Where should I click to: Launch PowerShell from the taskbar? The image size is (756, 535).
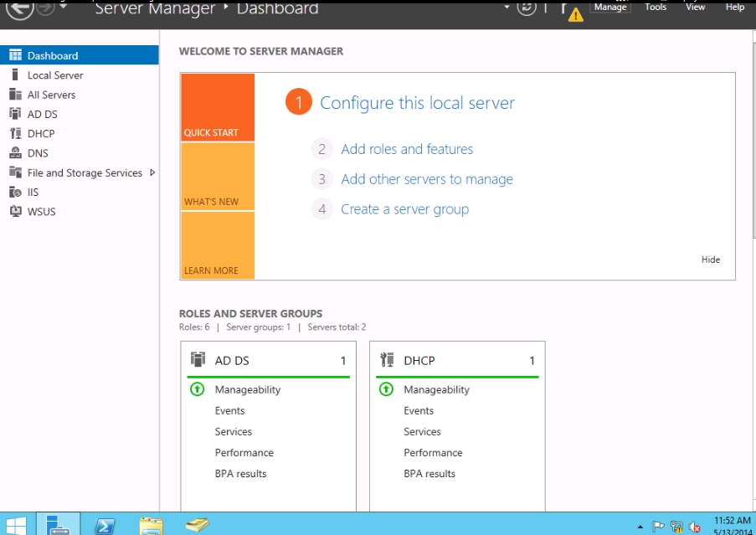point(105,526)
